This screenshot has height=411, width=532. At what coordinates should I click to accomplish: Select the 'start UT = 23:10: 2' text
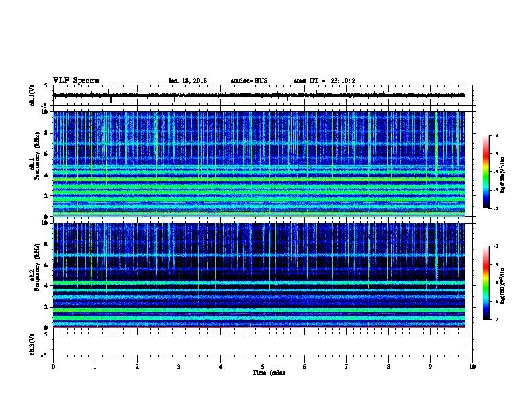(x=324, y=81)
